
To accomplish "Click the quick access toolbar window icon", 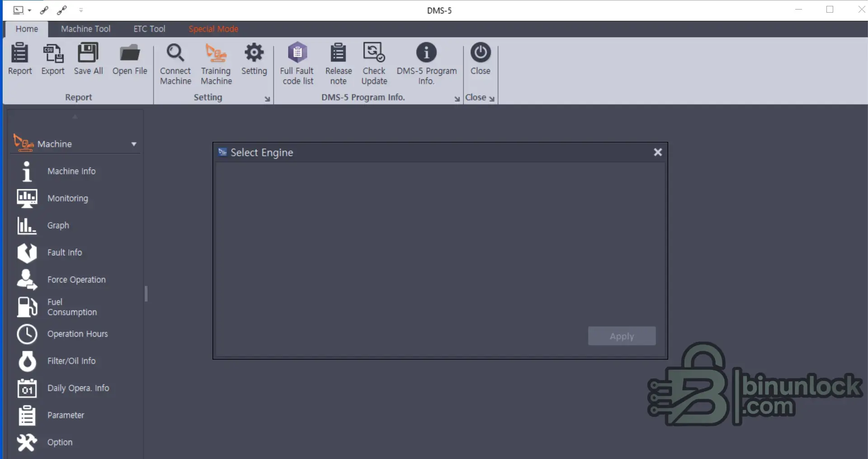I will pyautogui.click(x=18, y=10).
